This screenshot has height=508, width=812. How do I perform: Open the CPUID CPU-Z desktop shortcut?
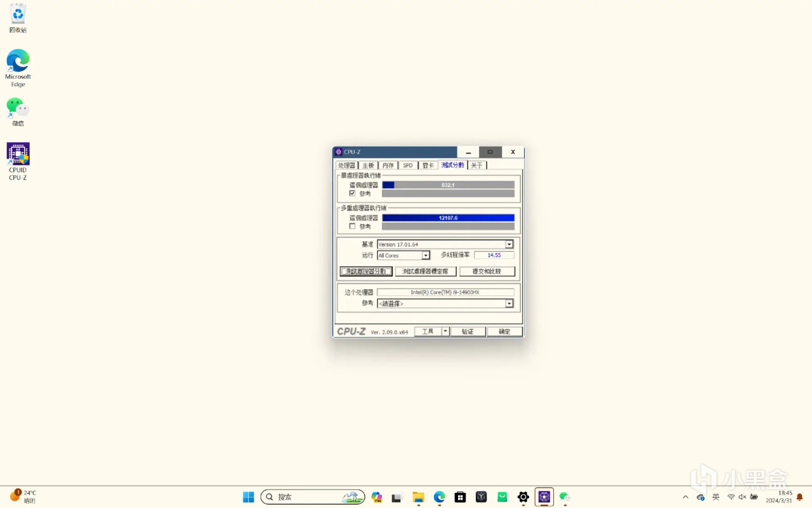pos(18,162)
